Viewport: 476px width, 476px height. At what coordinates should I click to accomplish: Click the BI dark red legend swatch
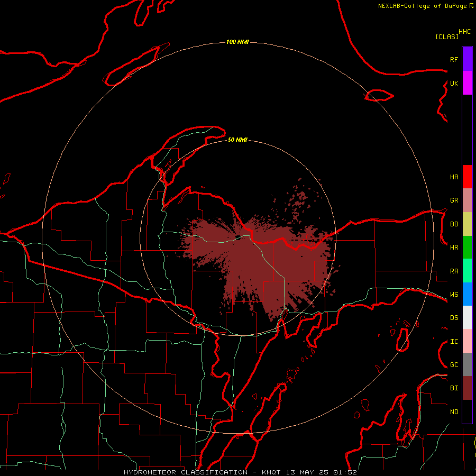coord(467,388)
